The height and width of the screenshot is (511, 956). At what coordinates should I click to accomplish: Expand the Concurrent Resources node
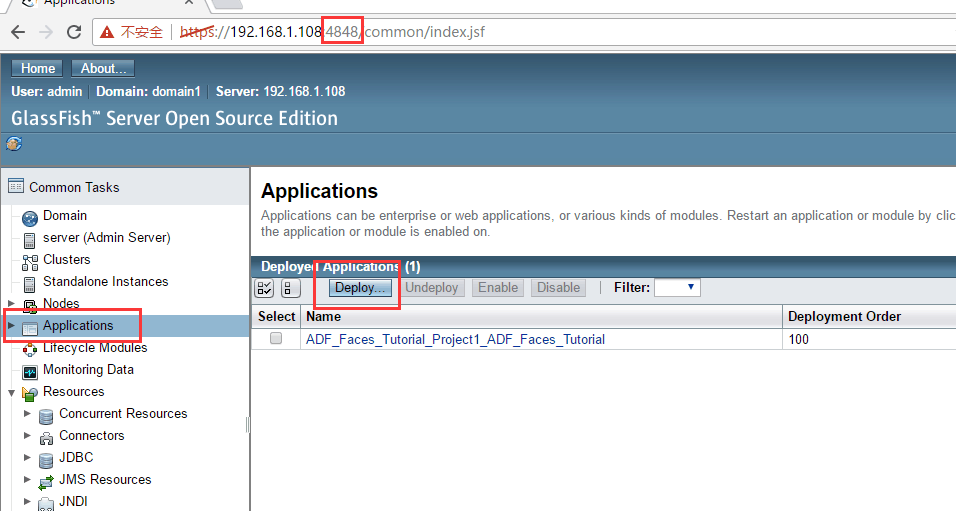[27, 413]
